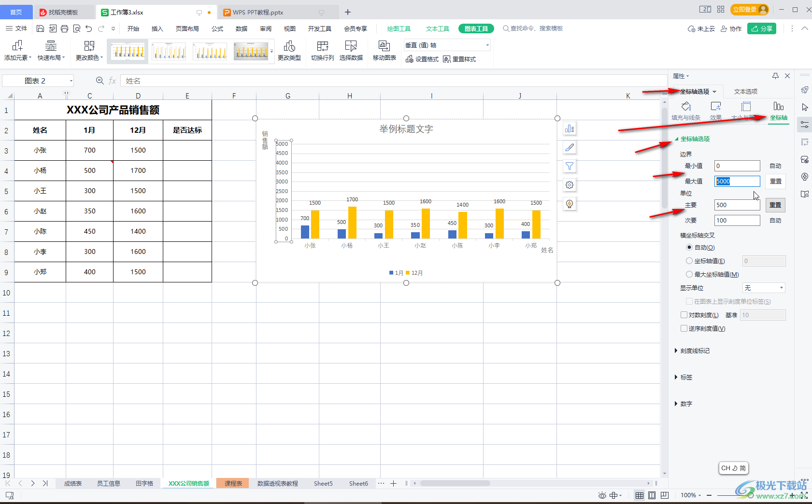Click the chart title 举例标题文字

coord(406,129)
